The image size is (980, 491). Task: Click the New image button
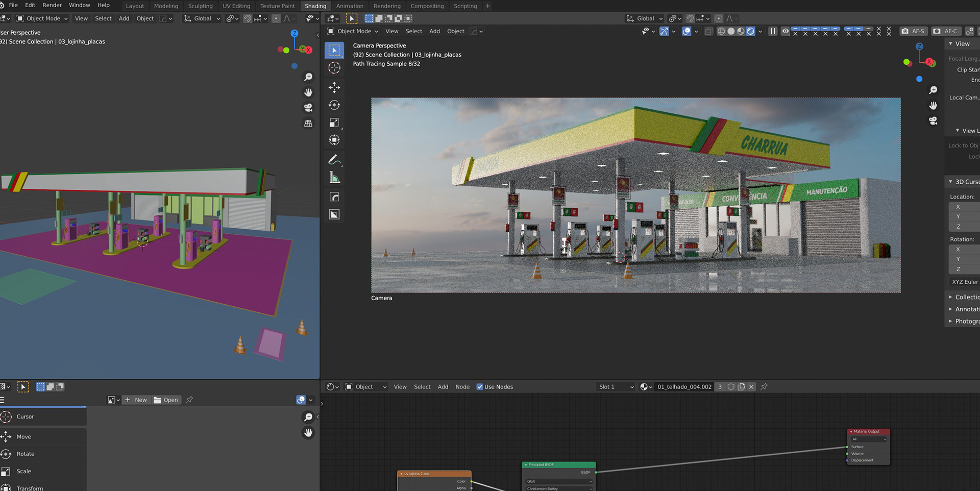tap(136, 400)
